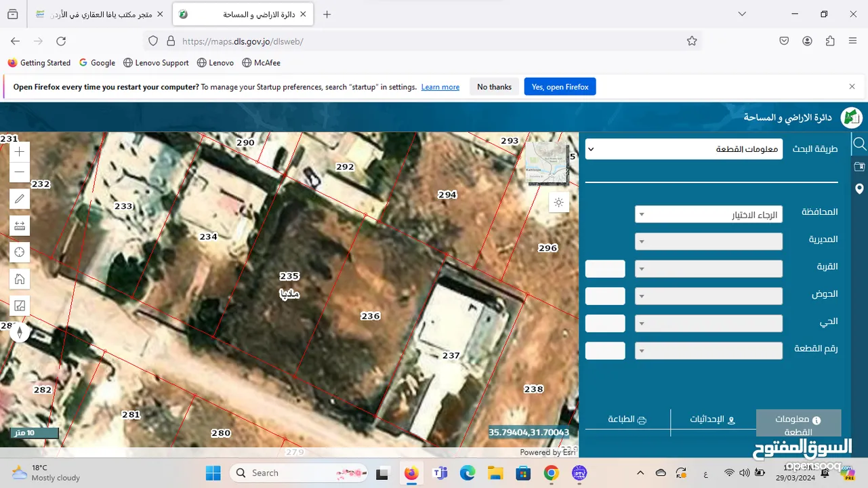Open the basemap layer tool

coord(20,306)
